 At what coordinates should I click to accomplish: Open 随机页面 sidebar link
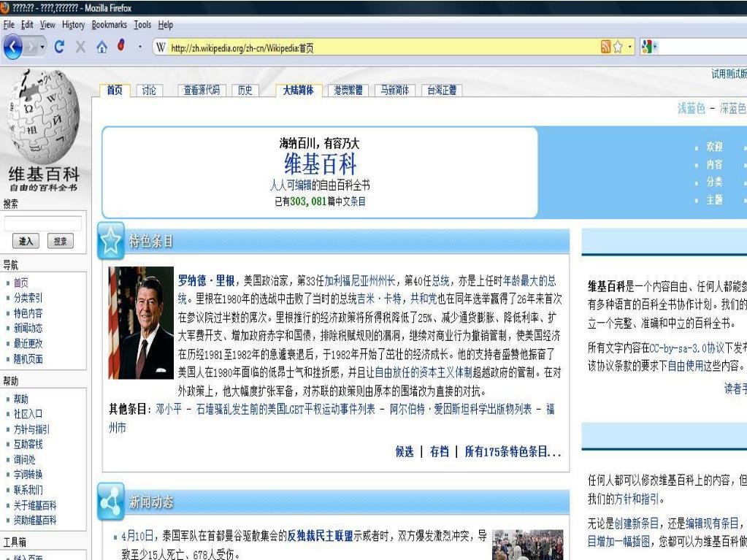click(x=28, y=358)
